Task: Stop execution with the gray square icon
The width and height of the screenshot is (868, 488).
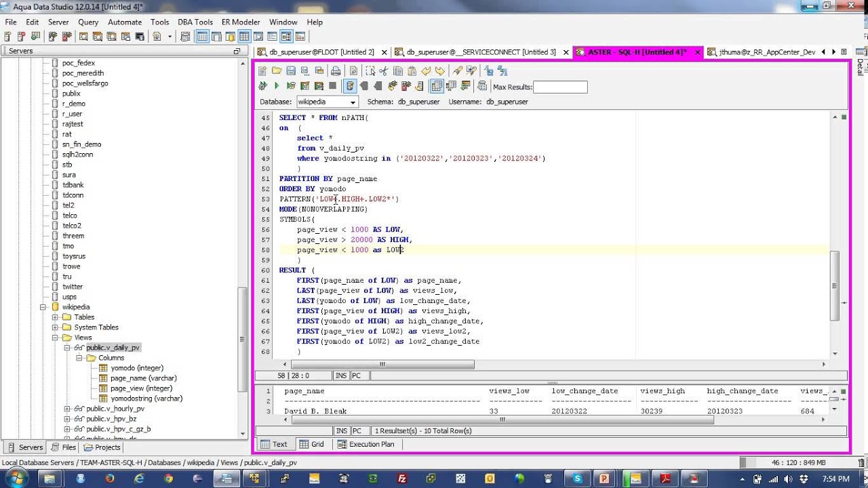Action: [332, 86]
